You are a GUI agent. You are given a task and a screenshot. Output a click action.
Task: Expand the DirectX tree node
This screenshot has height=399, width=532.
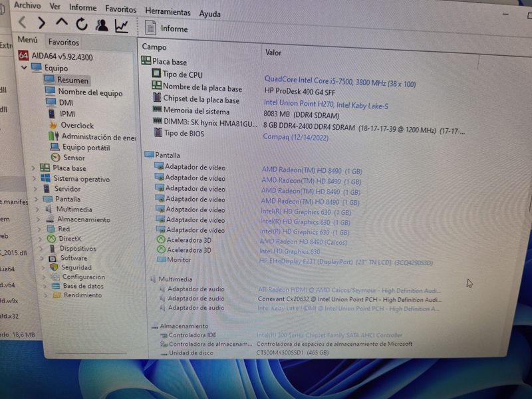click(x=41, y=239)
